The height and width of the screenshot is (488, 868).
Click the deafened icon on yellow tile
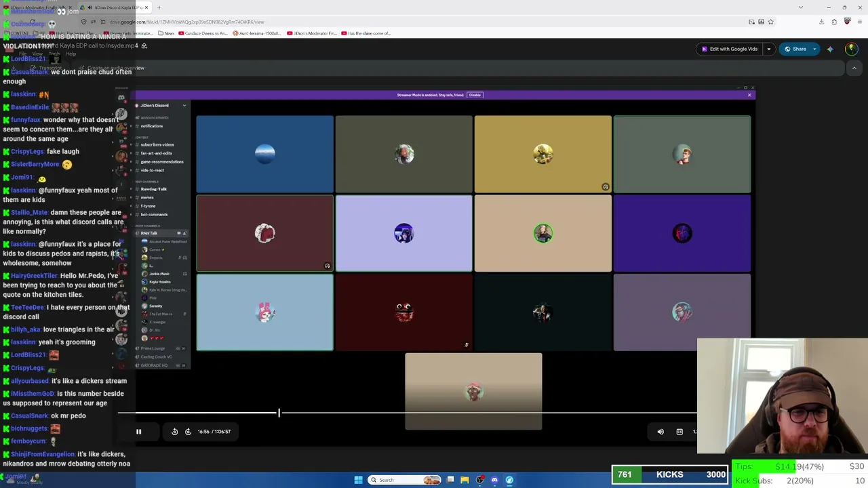pyautogui.click(x=606, y=186)
